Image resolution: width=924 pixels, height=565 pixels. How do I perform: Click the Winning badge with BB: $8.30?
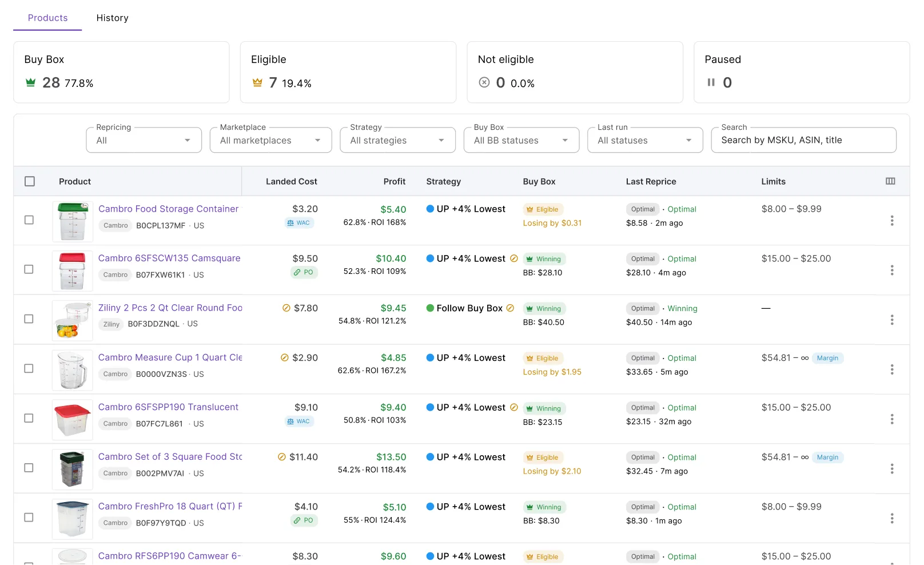point(544,507)
